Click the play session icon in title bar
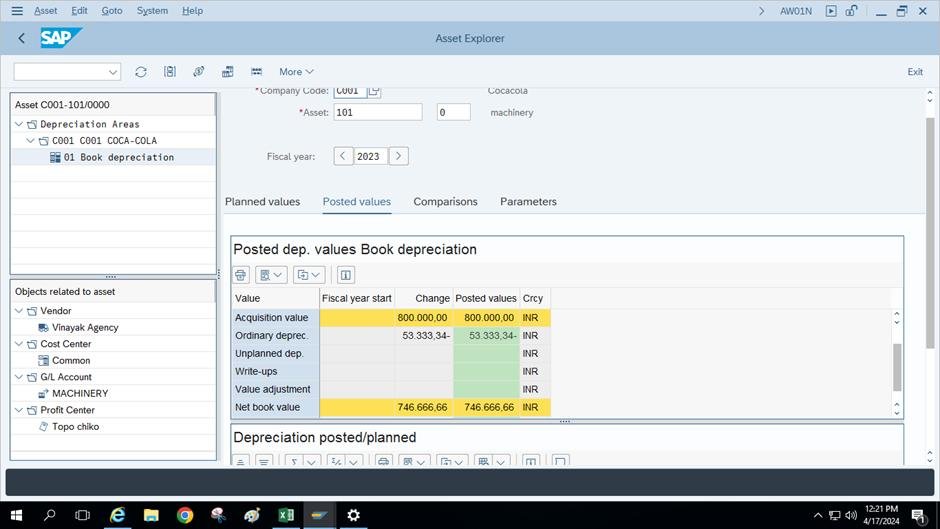Image resolution: width=940 pixels, height=529 pixels. tap(831, 11)
